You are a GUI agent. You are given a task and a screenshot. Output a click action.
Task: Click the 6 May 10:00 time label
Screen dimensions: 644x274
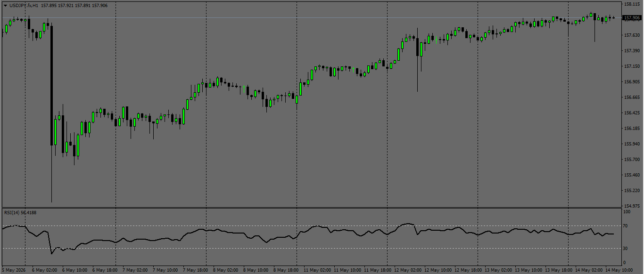74,270
